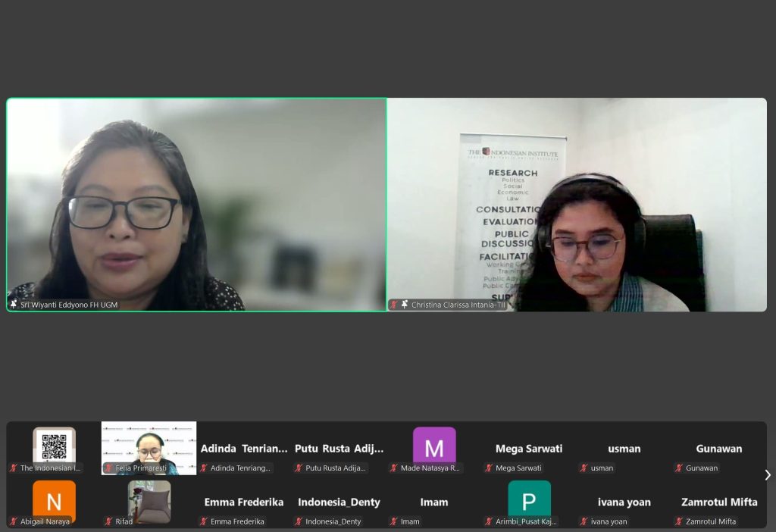Click the muted mic icon next to Imam
Viewport: 776px width, 532px height.
tap(394, 521)
